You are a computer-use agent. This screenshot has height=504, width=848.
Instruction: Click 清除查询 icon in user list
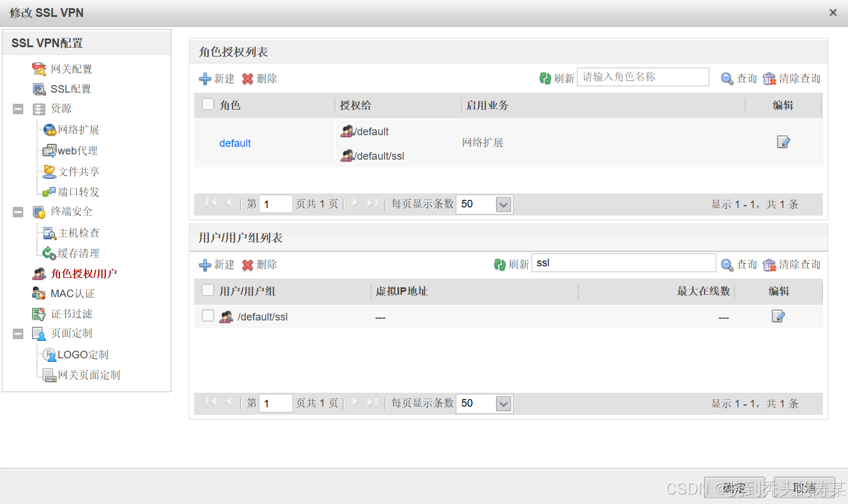coord(769,265)
